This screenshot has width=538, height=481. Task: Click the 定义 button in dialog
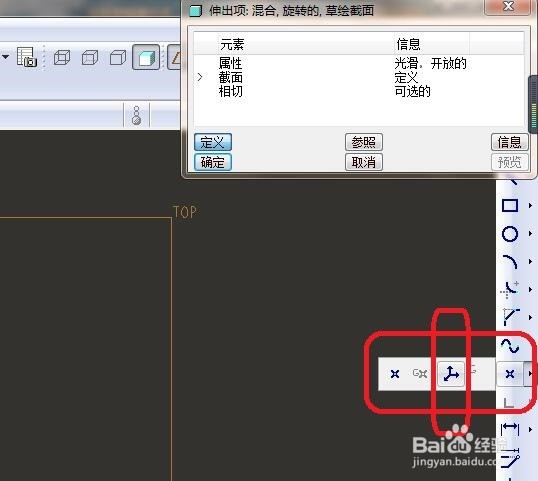coord(213,142)
